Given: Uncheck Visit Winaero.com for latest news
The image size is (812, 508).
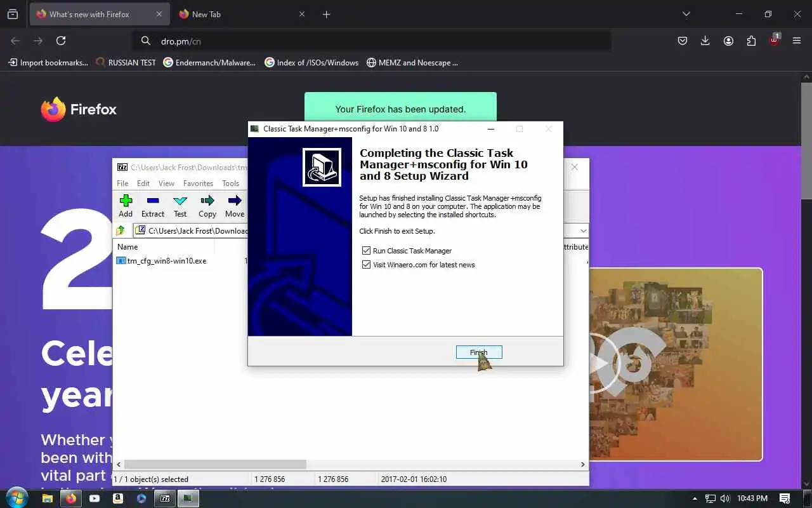Looking at the screenshot, I should [366, 265].
